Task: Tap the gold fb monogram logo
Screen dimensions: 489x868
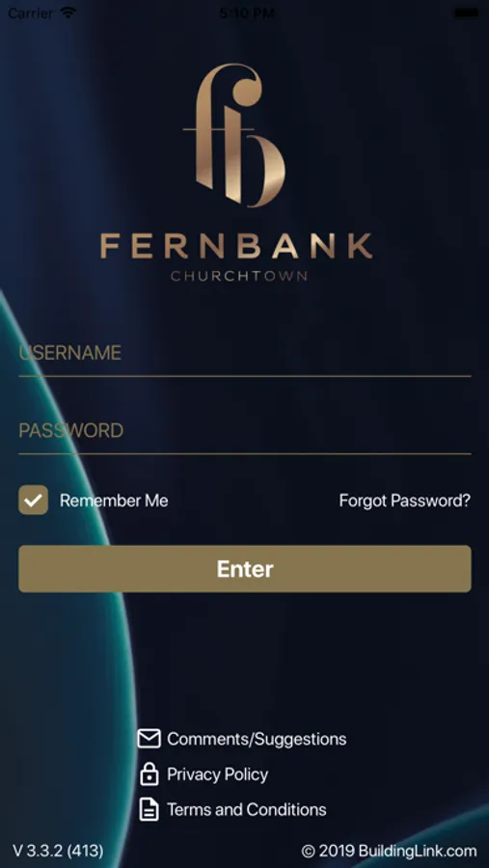Action: click(x=234, y=135)
